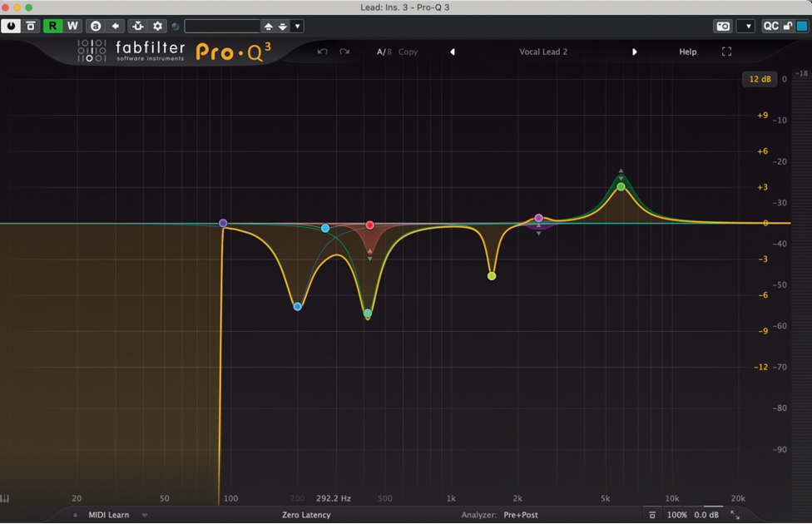Open the Help menu
Viewport: 812px width, 524px height.
coord(688,52)
